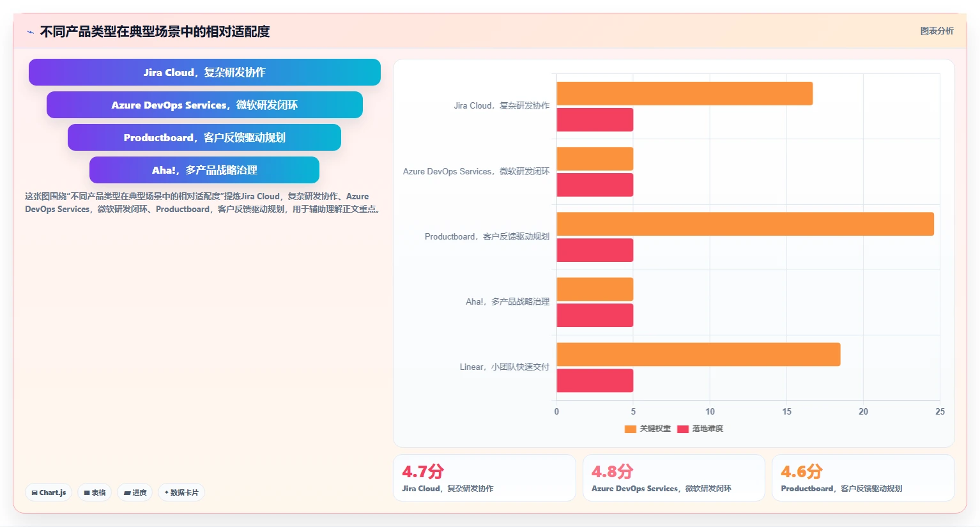Click the 4.8分 Azure DevOps score card
This screenshot has height=527, width=980.
[x=674, y=478]
